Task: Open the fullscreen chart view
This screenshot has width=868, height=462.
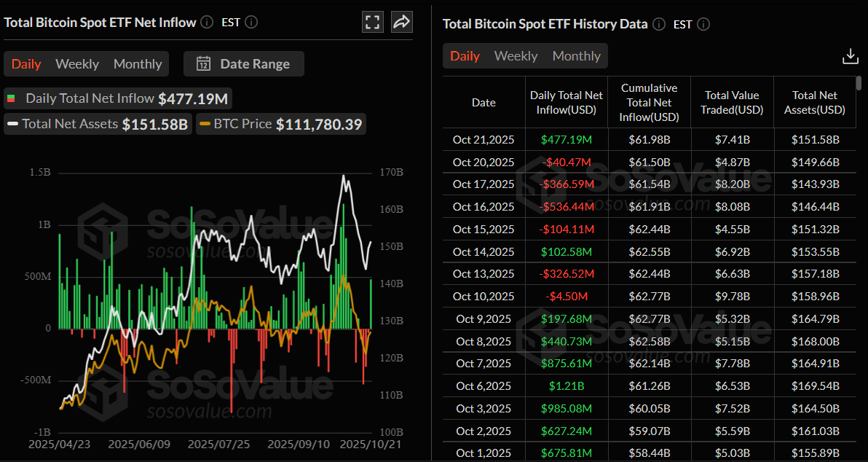Action: tap(372, 22)
